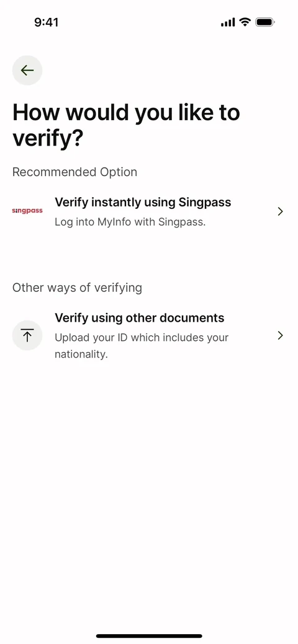Viewport: 298px width, 644px height.
Task: Click the Recommended Option section label
Action: [x=74, y=172]
